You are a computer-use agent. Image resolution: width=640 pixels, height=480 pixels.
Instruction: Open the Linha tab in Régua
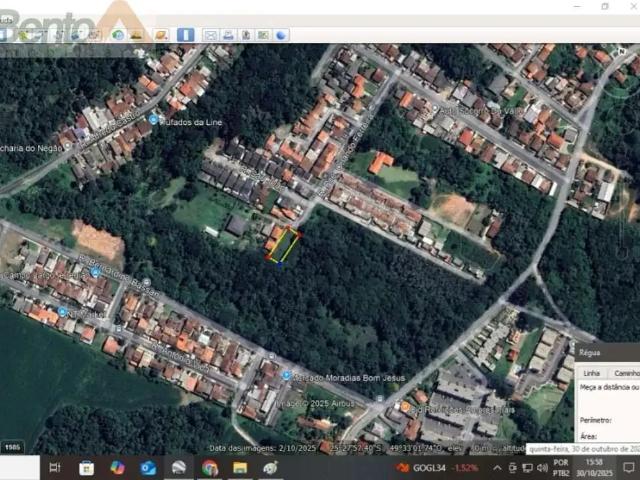(591, 373)
